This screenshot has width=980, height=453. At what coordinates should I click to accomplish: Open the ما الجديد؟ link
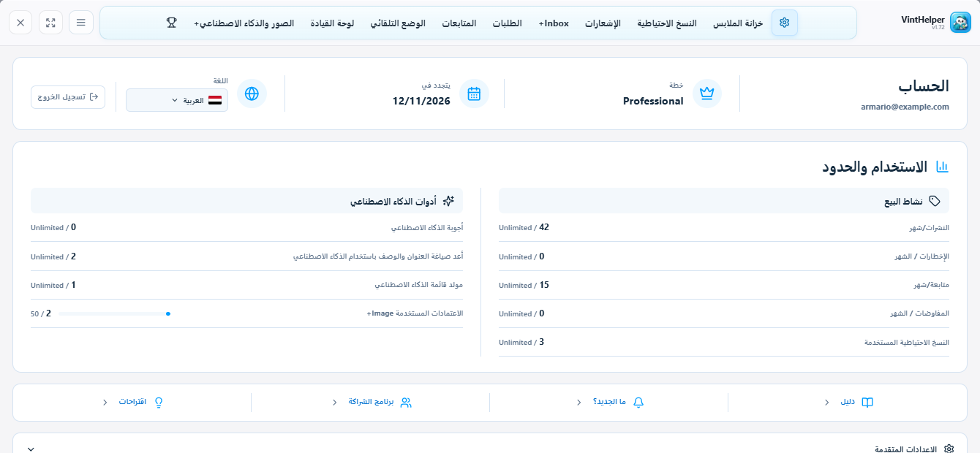[609, 403]
